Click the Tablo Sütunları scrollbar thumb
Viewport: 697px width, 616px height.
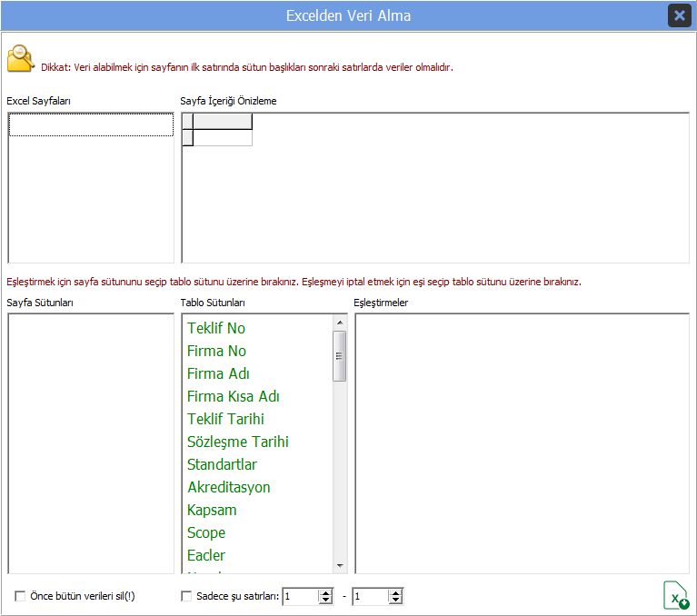(x=340, y=356)
